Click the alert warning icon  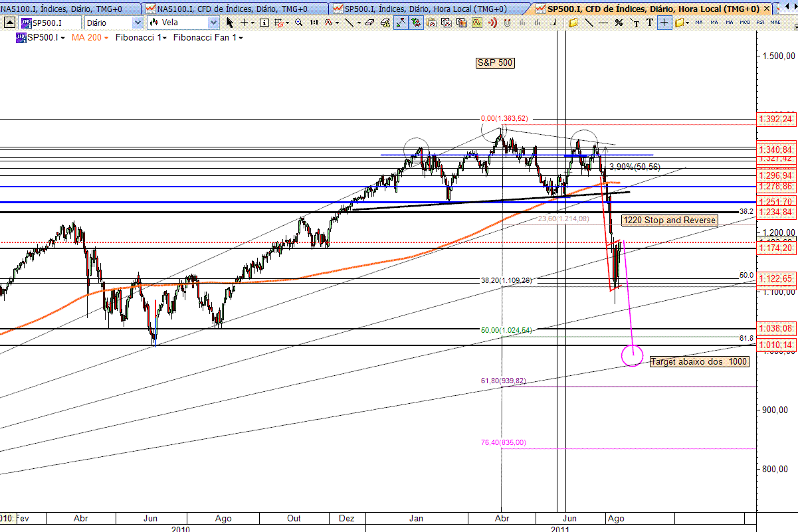point(385,22)
